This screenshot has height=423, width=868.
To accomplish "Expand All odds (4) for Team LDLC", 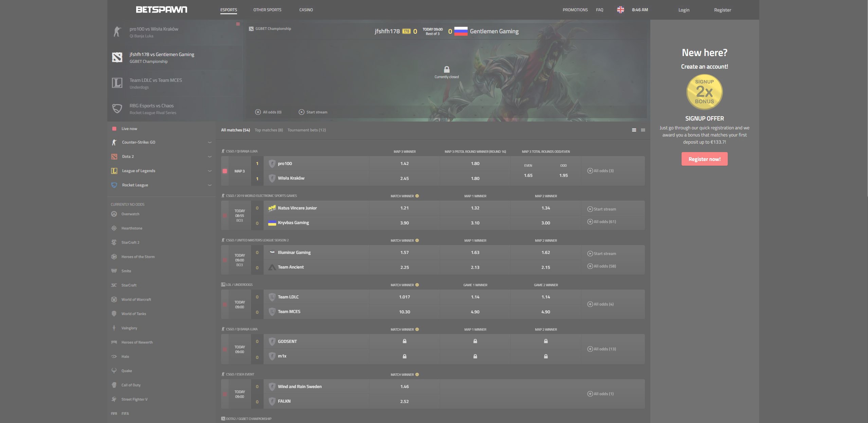I will pyautogui.click(x=600, y=304).
